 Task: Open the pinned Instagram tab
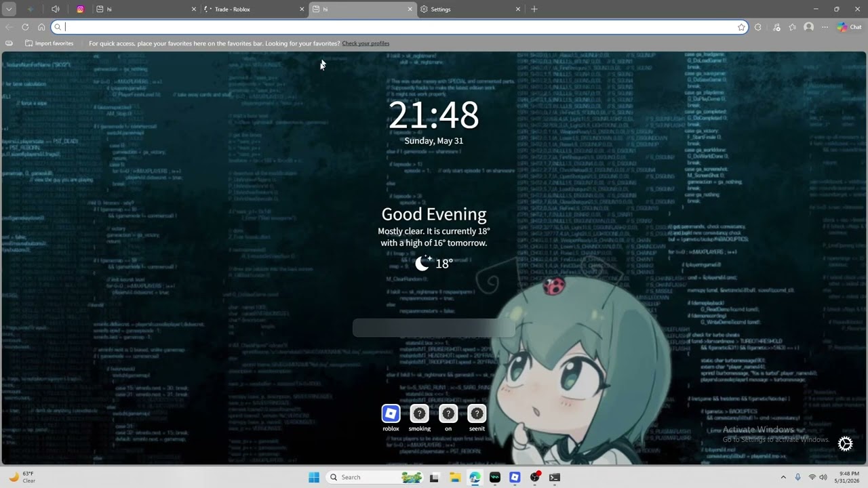point(80,9)
